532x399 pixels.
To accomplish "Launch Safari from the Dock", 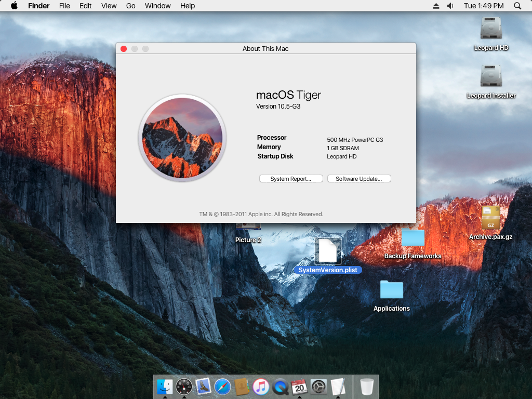I will point(222,387).
